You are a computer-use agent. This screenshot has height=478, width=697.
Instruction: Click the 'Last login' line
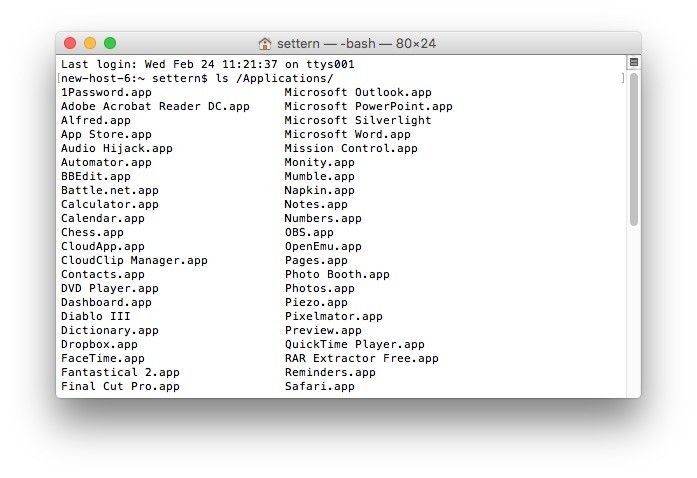(208, 64)
